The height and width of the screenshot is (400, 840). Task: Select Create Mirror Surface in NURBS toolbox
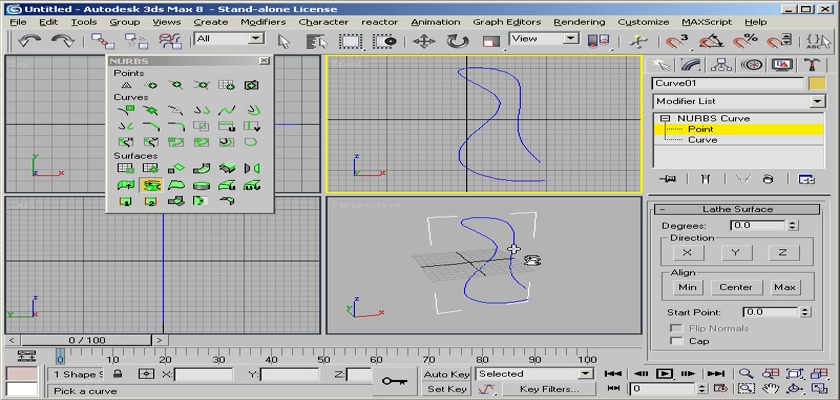251,169
